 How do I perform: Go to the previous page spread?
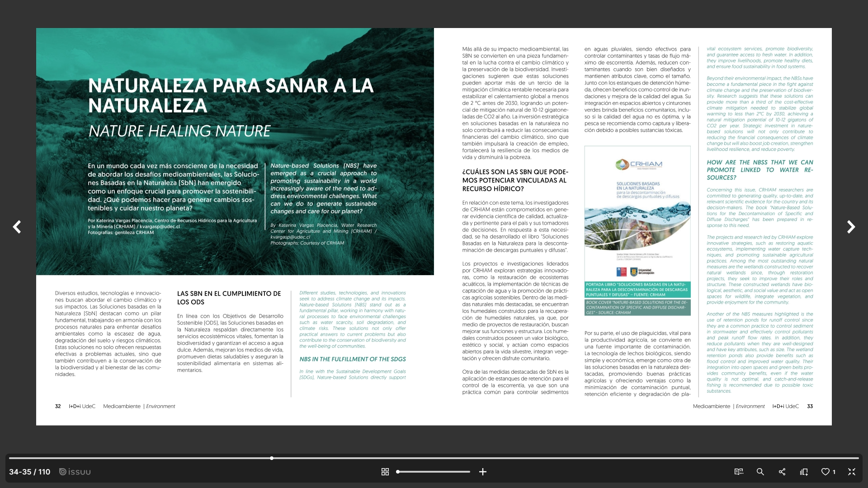coord(17,227)
